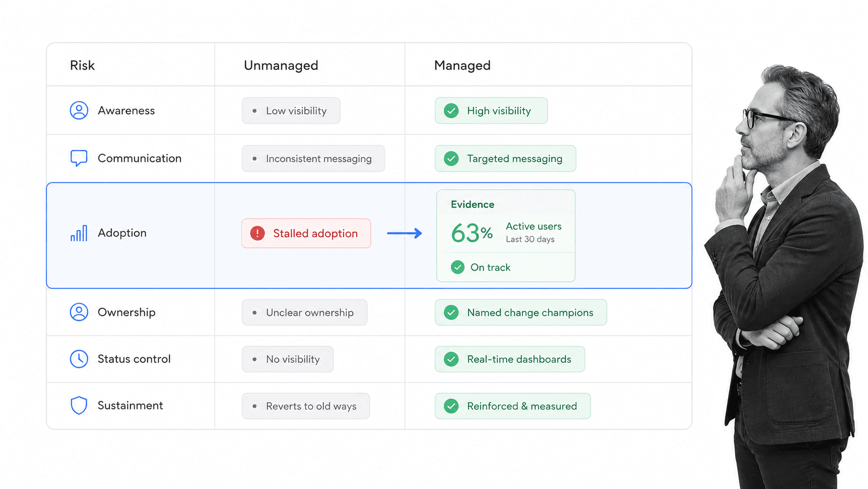Click the Sustainment shield icon

pos(79,405)
